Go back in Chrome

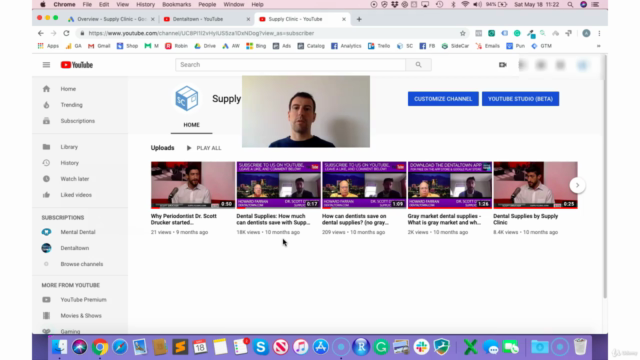pos(41,33)
